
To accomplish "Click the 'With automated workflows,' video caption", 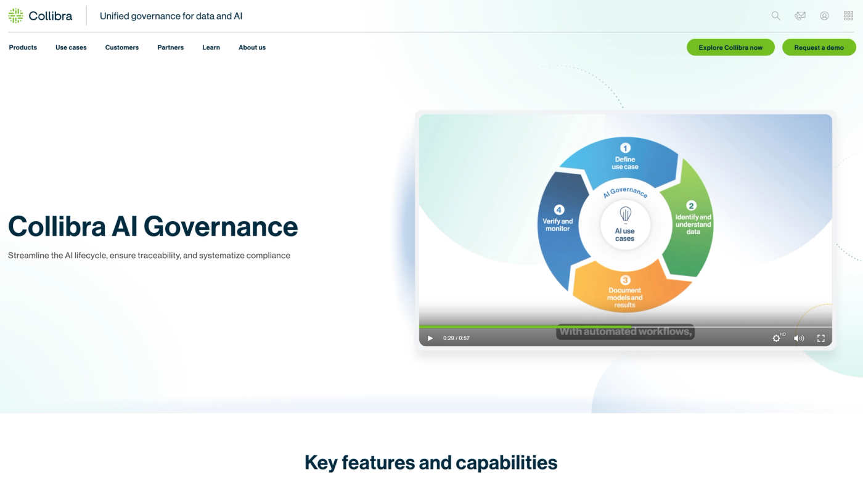I will (626, 331).
